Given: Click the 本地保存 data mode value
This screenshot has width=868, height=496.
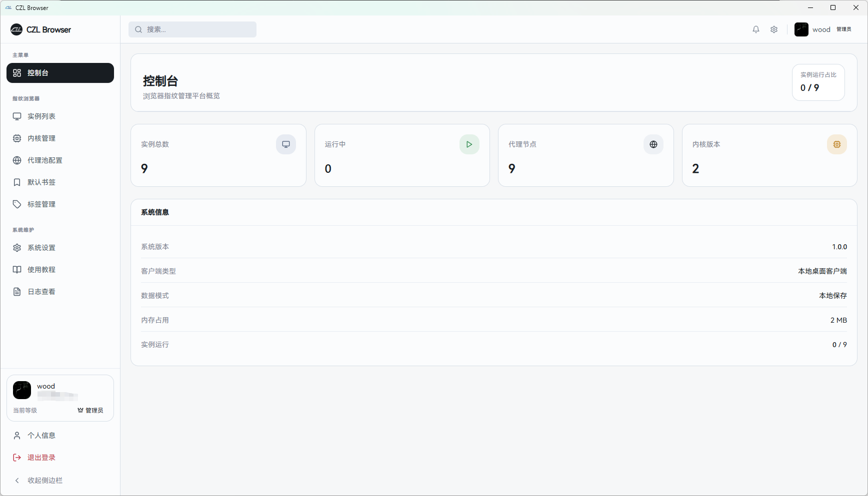Looking at the screenshot, I should click(x=833, y=296).
